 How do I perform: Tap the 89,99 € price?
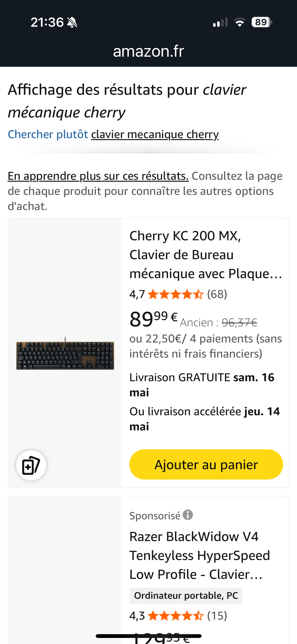click(x=154, y=319)
